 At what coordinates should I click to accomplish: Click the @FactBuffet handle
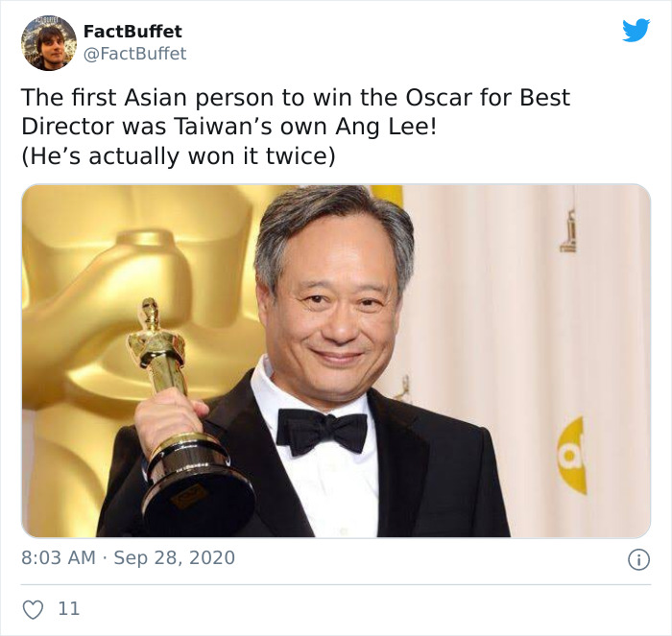coord(134,54)
